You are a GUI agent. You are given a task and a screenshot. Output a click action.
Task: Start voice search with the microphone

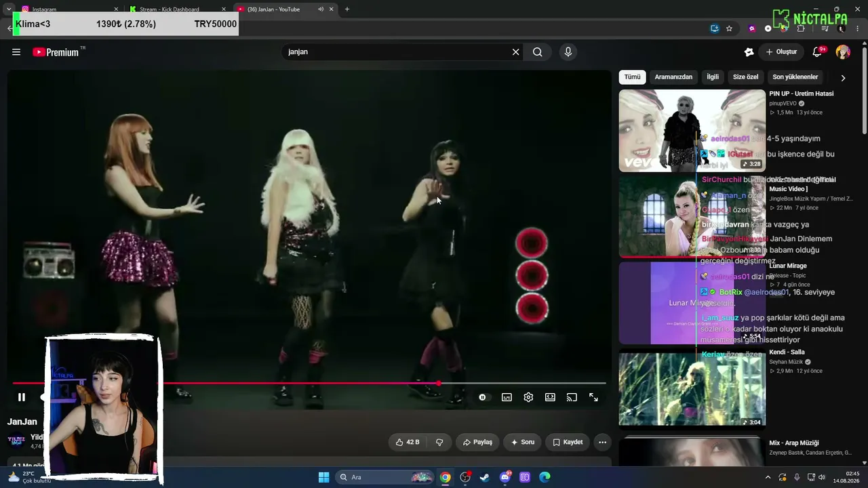click(568, 52)
